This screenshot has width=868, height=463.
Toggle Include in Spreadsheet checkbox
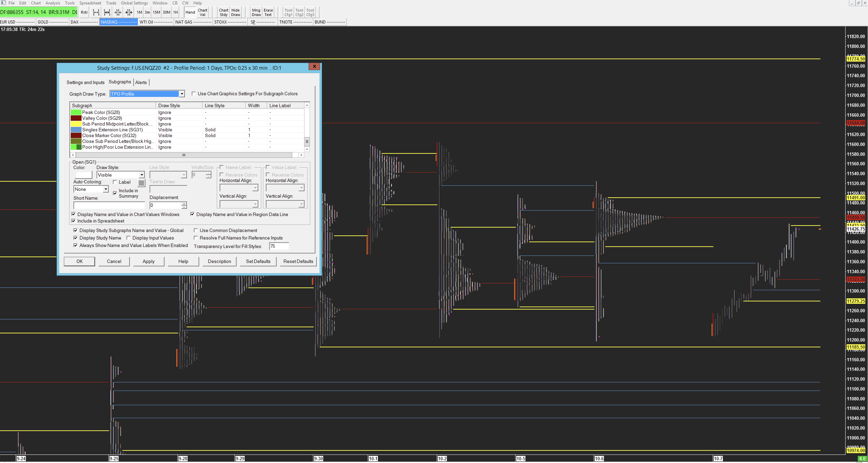[73, 221]
